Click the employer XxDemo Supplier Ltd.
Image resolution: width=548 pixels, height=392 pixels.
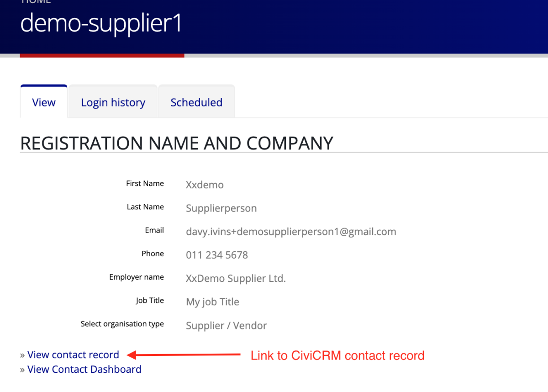point(236,278)
